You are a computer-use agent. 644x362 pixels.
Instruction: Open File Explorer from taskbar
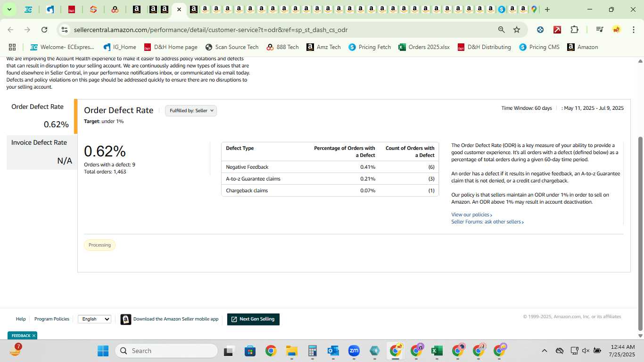click(x=291, y=351)
